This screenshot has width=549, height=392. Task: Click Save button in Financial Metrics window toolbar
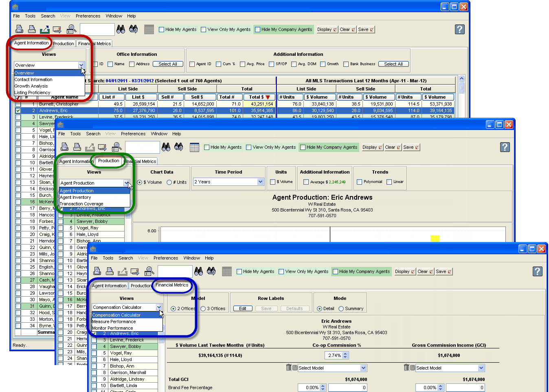pyautogui.click(x=444, y=271)
